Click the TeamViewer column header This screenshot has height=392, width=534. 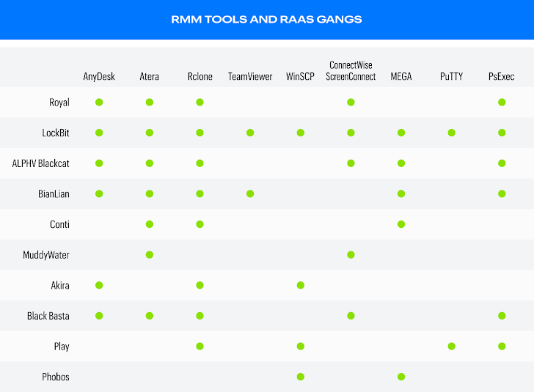pyautogui.click(x=250, y=76)
